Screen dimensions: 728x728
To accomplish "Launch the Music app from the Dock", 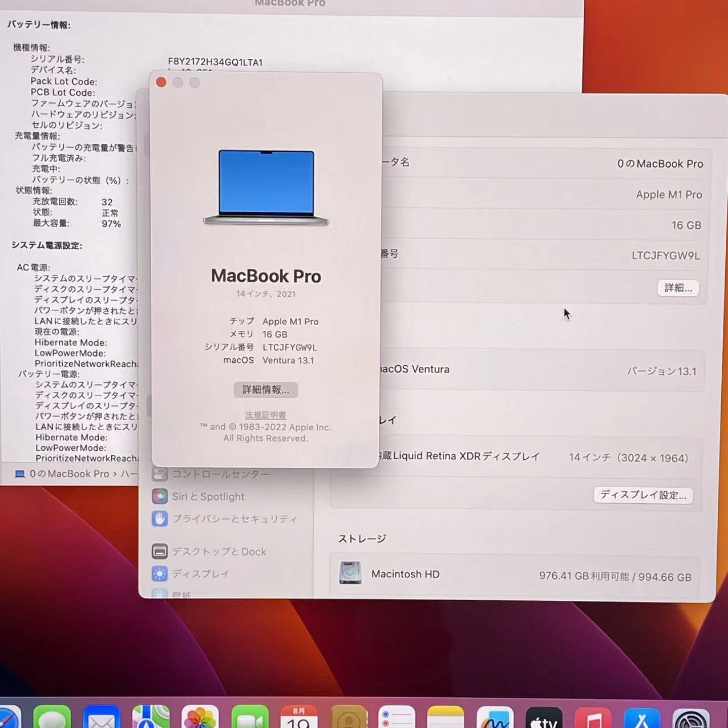I will pos(593,717).
